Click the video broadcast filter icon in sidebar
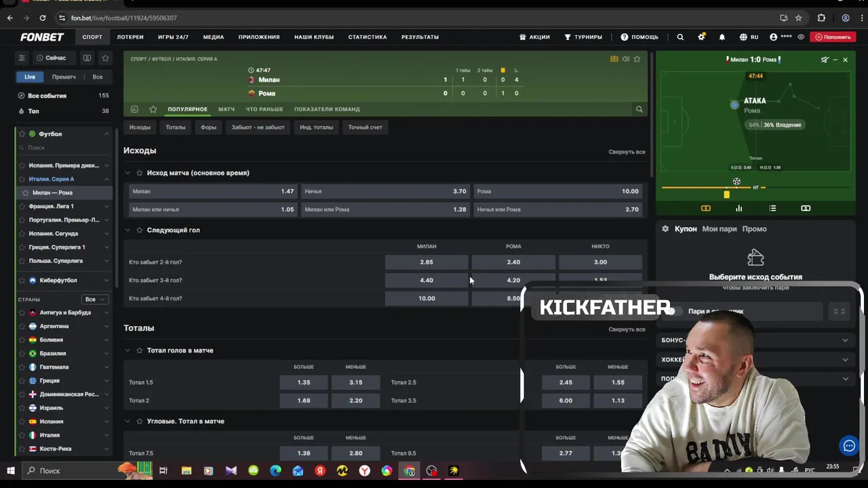868x488 pixels. click(87, 58)
